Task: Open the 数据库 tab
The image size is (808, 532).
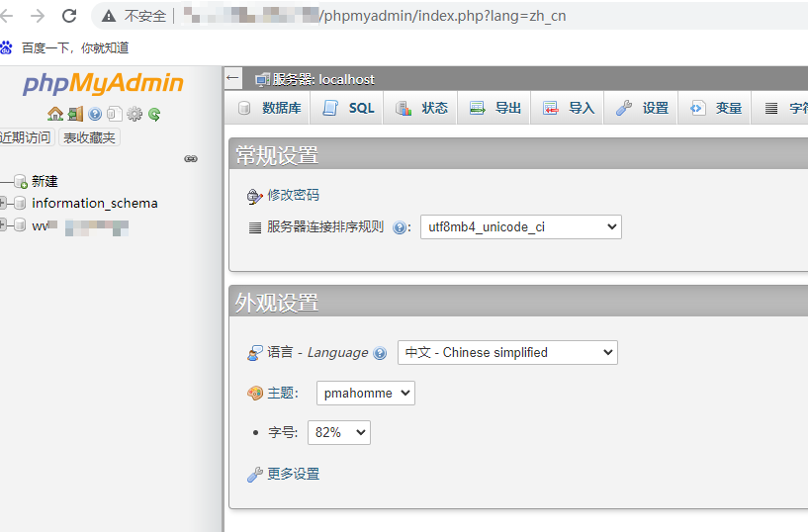Action: (x=268, y=108)
